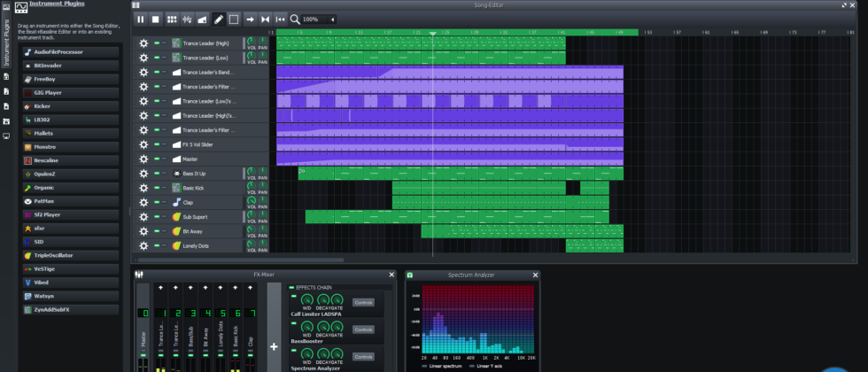Toggle the EFFECTS CHAIN enable LED
This screenshot has height=372, width=868.
(292, 288)
